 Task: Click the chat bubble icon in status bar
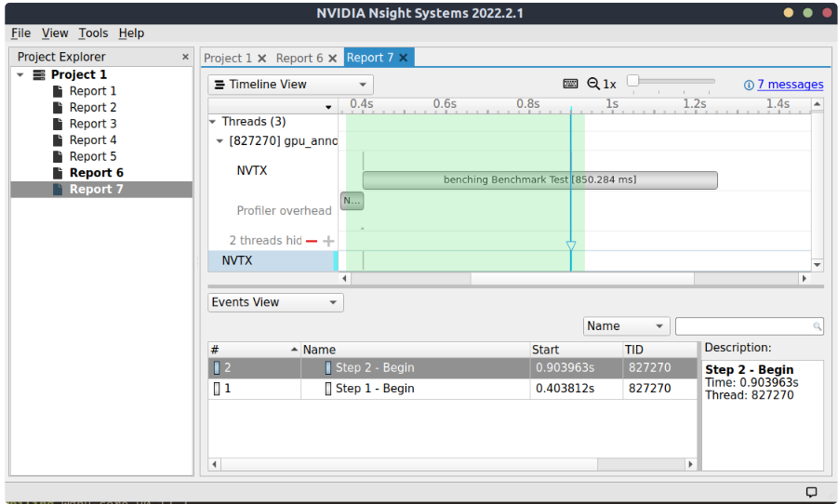(811, 492)
